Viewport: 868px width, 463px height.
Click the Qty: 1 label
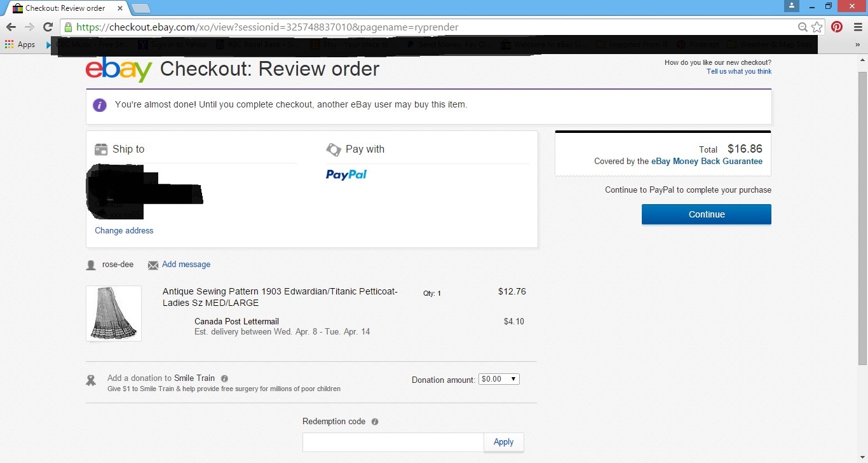coord(432,293)
